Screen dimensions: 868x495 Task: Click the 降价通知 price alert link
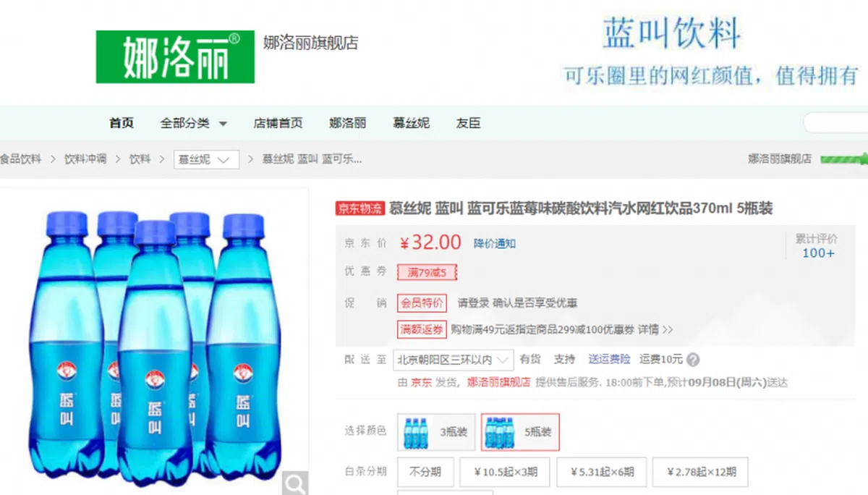click(x=495, y=244)
